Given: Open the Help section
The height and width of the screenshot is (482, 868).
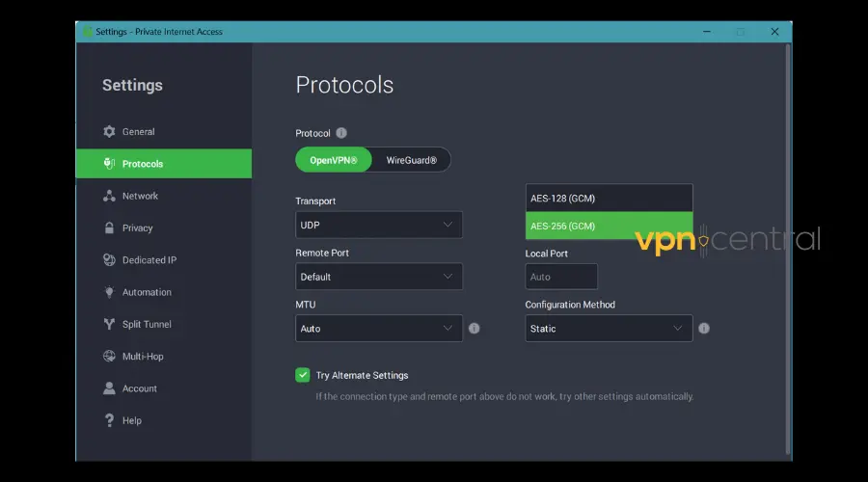Looking at the screenshot, I should pyautogui.click(x=164, y=420).
